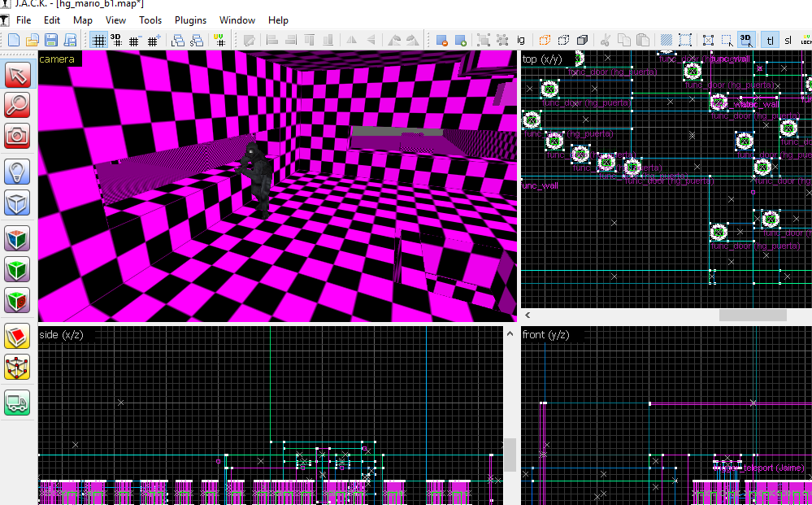Open the Plugins menu

click(190, 20)
